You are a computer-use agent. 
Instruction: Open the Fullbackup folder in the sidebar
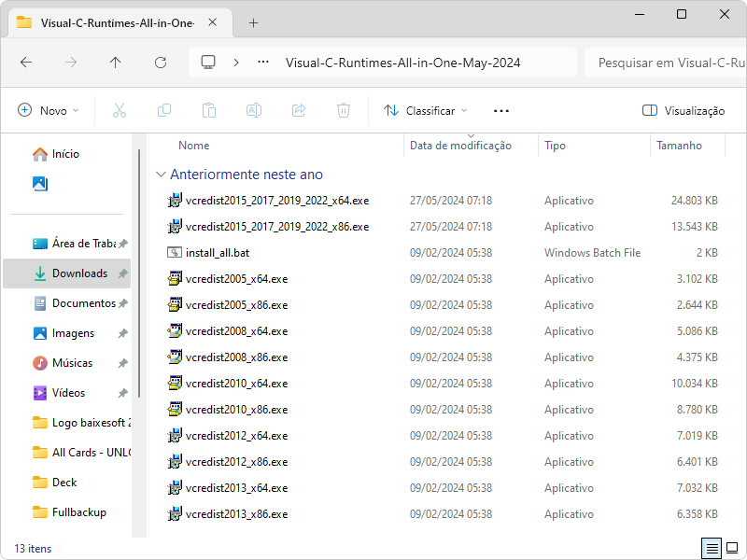[x=66, y=512]
